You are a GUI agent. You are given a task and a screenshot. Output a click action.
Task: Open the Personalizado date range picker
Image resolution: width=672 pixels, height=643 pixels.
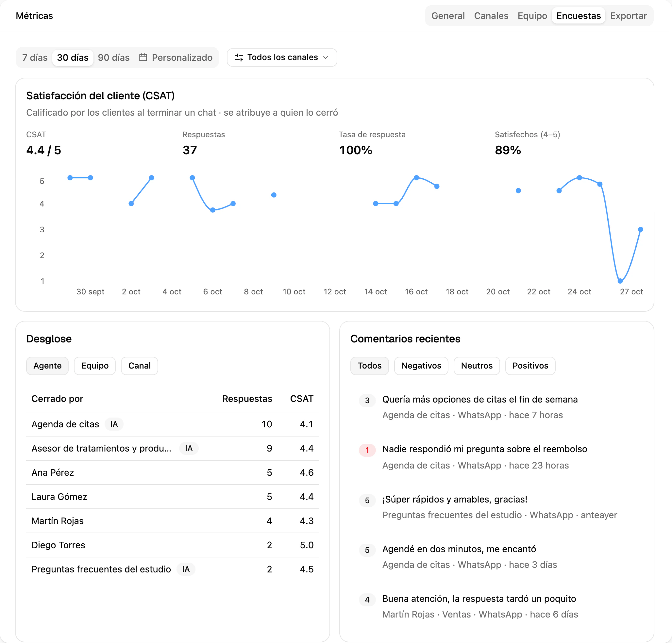click(176, 57)
